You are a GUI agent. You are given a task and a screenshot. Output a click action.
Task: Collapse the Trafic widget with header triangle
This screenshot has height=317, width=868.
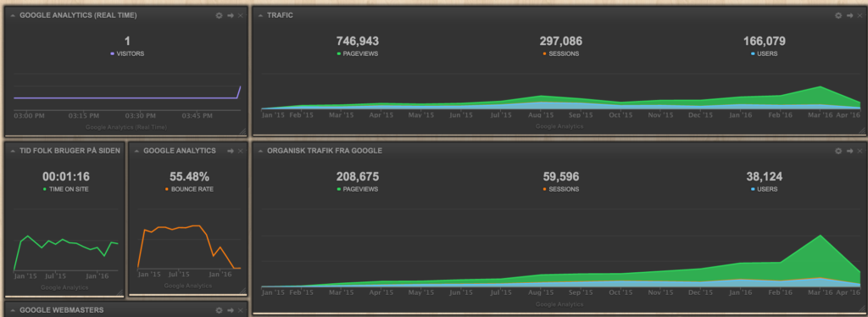(x=260, y=15)
